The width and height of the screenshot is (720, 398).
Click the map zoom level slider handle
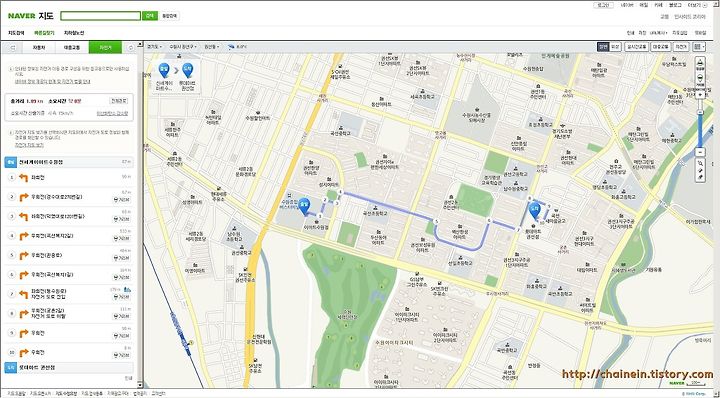tap(700, 112)
